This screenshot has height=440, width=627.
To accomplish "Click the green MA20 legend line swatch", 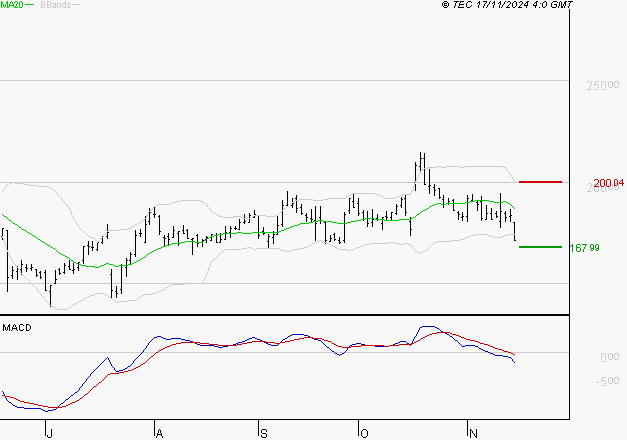I will tap(31, 6).
